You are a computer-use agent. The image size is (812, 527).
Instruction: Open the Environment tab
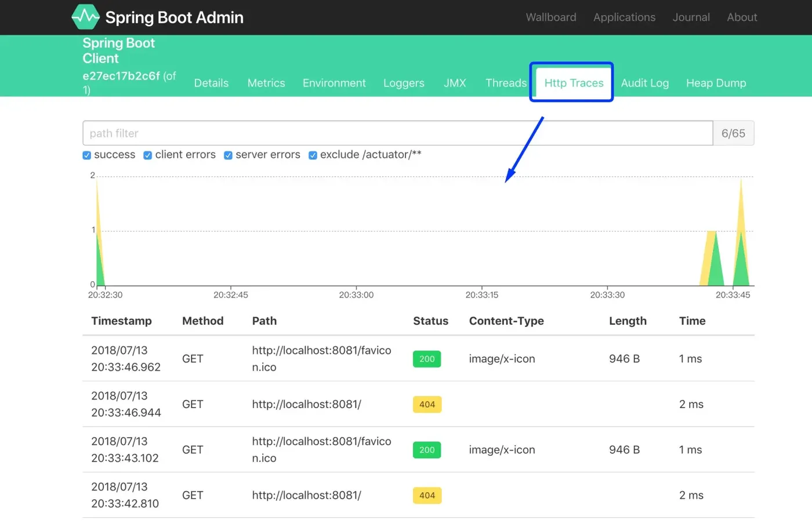pos(334,83)
